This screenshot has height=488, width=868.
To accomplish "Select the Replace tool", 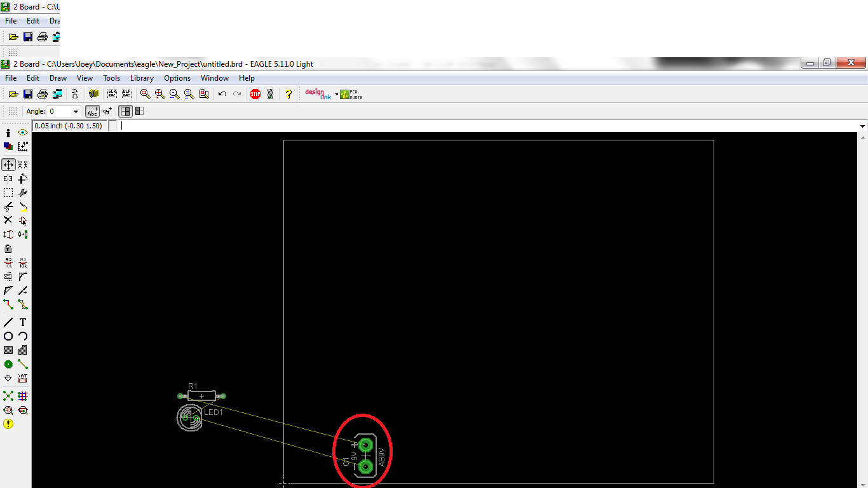I will [23, 234].
